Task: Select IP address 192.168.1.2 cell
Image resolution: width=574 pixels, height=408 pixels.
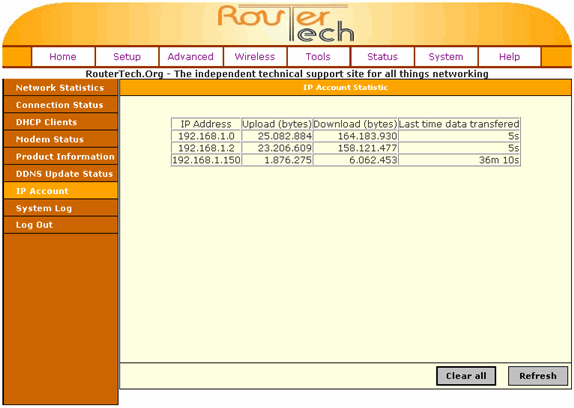Action: tap(206, 148)
